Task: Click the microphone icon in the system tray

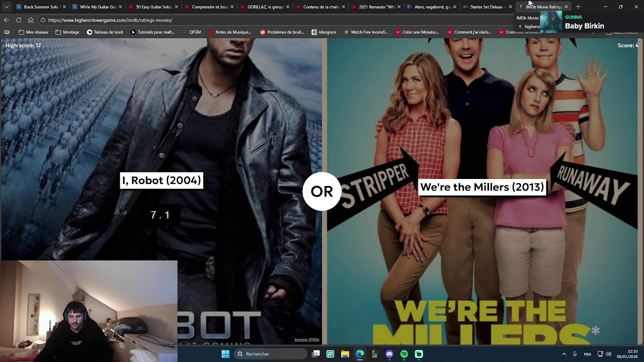Action: pos(575,354)
